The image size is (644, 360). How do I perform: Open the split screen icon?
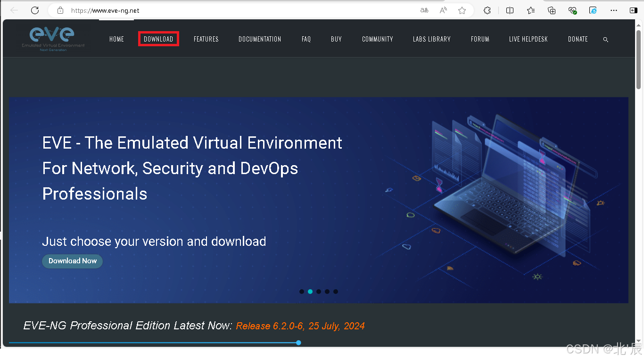click(x=510, y=10)
